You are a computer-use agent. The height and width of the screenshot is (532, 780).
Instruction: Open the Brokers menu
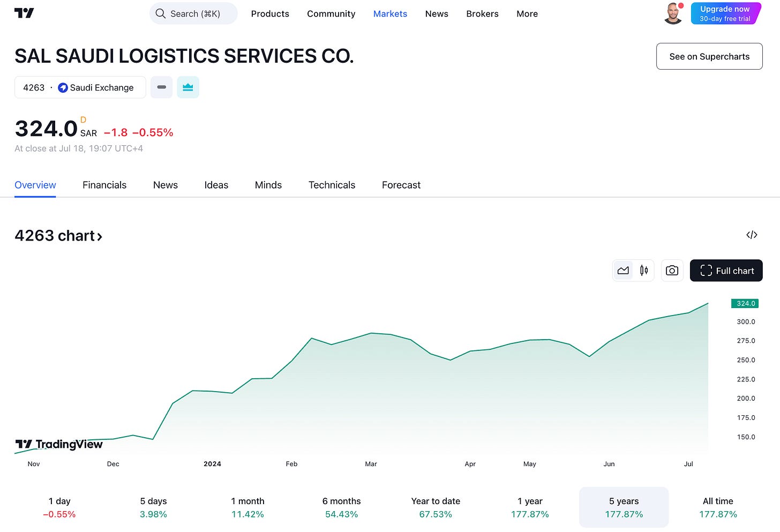point(482,13)
